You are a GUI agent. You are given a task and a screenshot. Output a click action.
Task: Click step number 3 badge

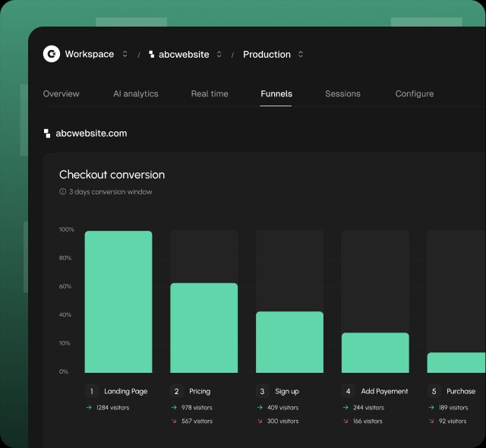[x=262, y=391]
